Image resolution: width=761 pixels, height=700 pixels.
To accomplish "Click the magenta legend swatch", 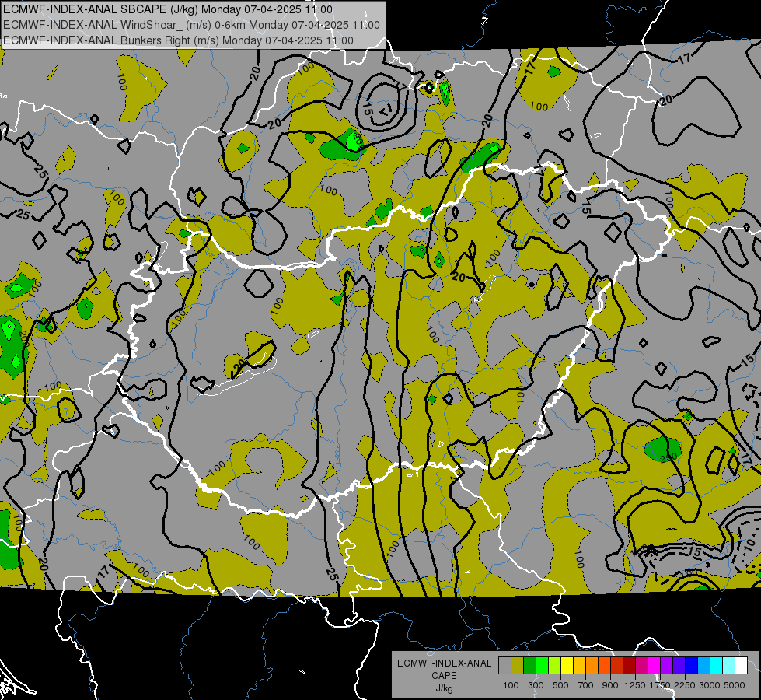I will click(x=655, y=665).
